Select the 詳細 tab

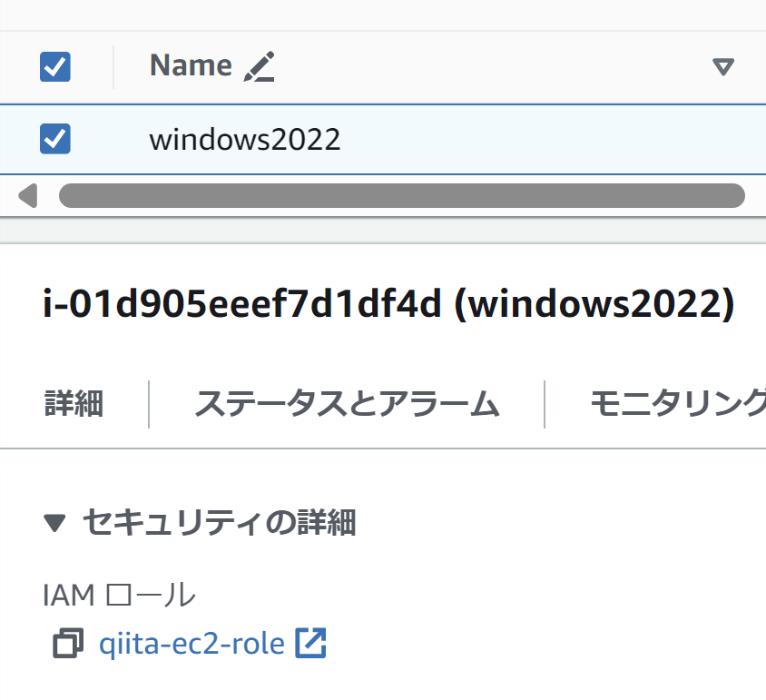coord(74,405)
